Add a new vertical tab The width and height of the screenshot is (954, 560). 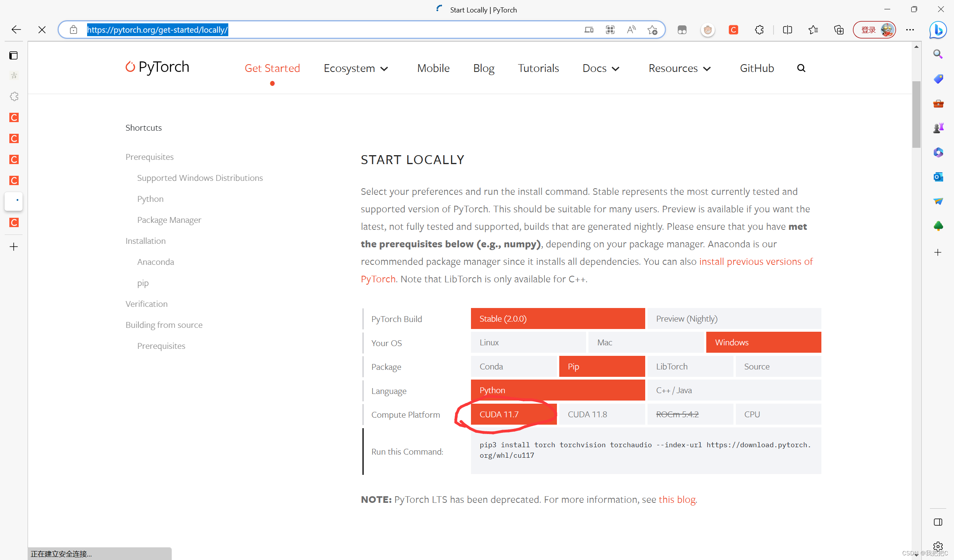point(14,247)
